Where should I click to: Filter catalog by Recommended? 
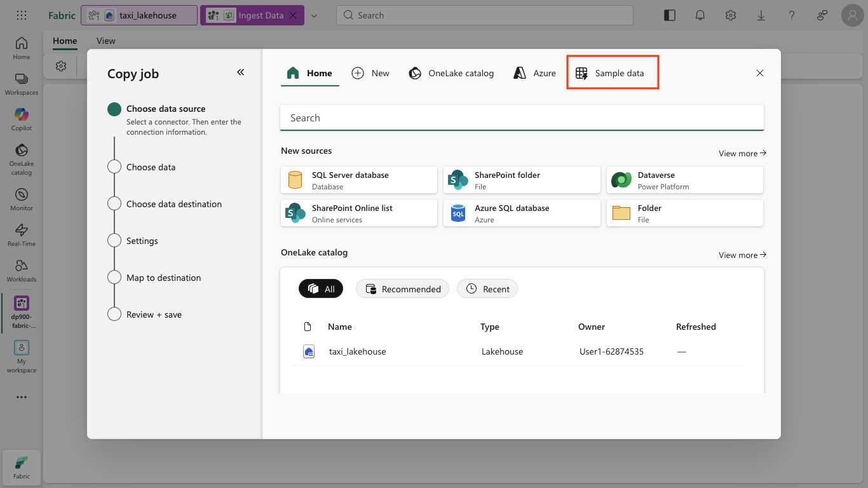(x=402, y=289)
